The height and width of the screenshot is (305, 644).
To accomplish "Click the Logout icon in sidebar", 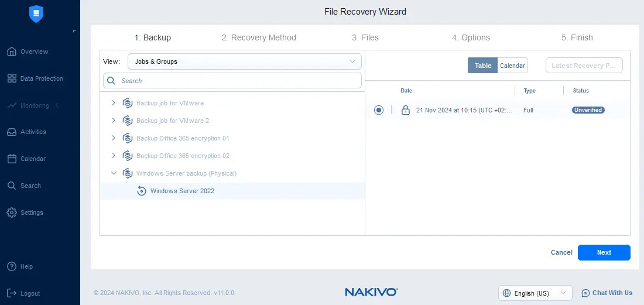I will point(12,293).
